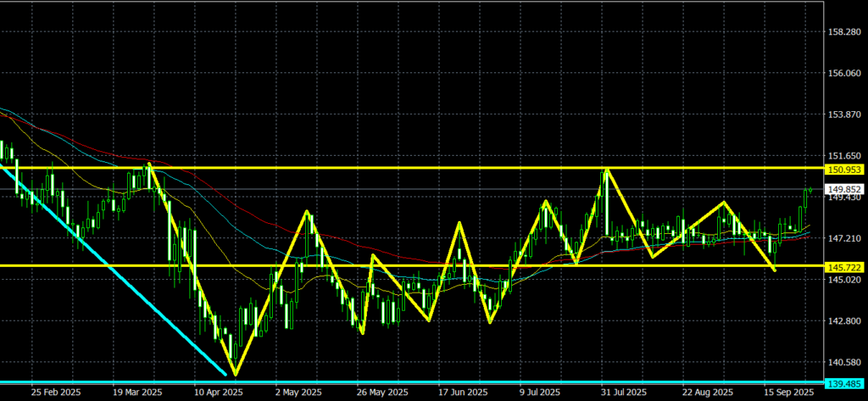868x401 pixels.
Task: Click the 17 Jun 2025 date label
Action: point(463,393)
